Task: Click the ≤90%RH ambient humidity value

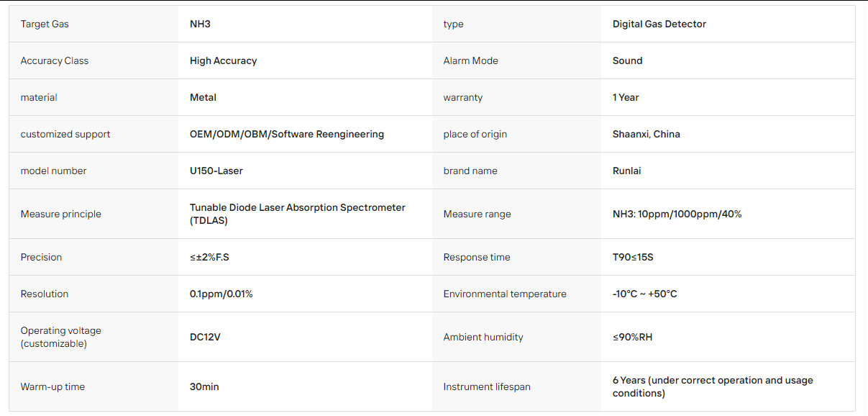Action: [x=633, y=337]
